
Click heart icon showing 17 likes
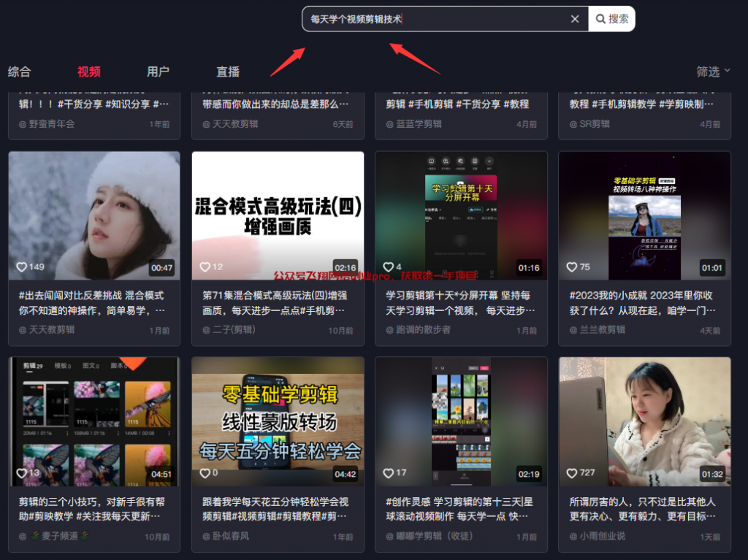pos(389,473)
